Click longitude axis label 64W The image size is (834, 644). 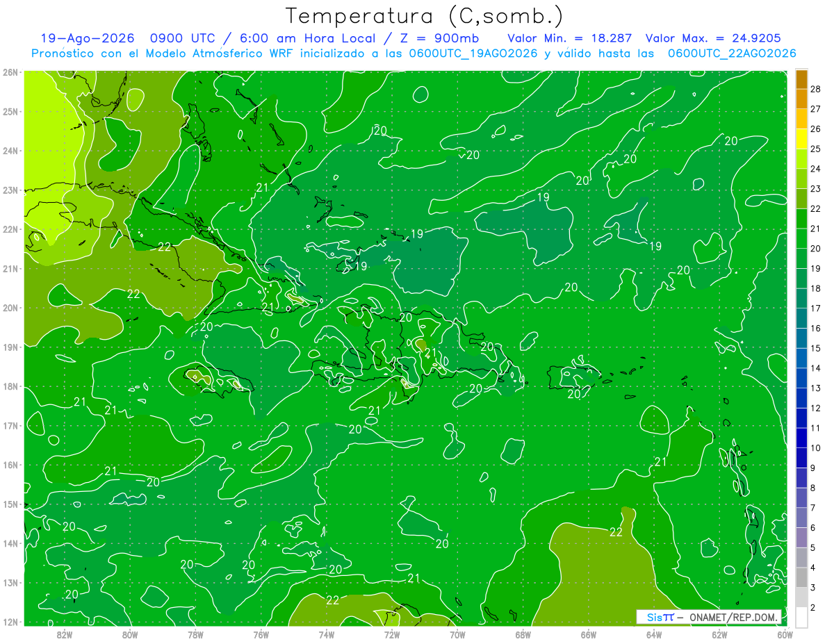point(654,634)
